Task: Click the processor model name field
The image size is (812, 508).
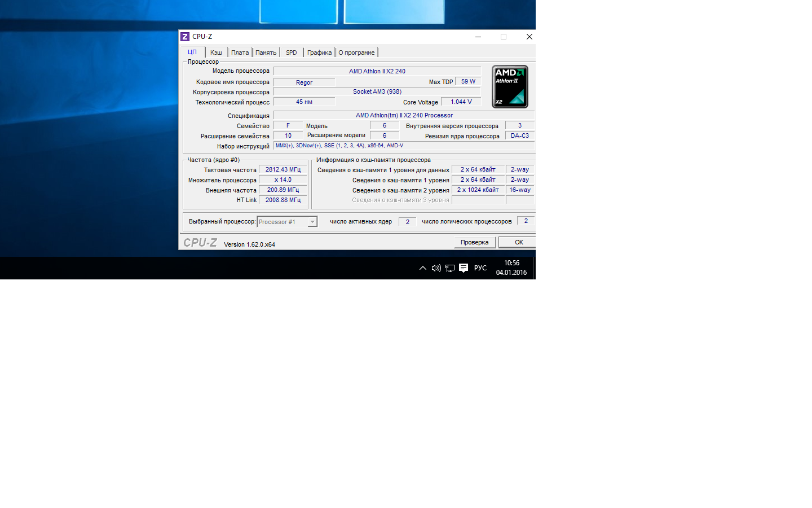Action: pyautogui.click(x=377, y=71)
